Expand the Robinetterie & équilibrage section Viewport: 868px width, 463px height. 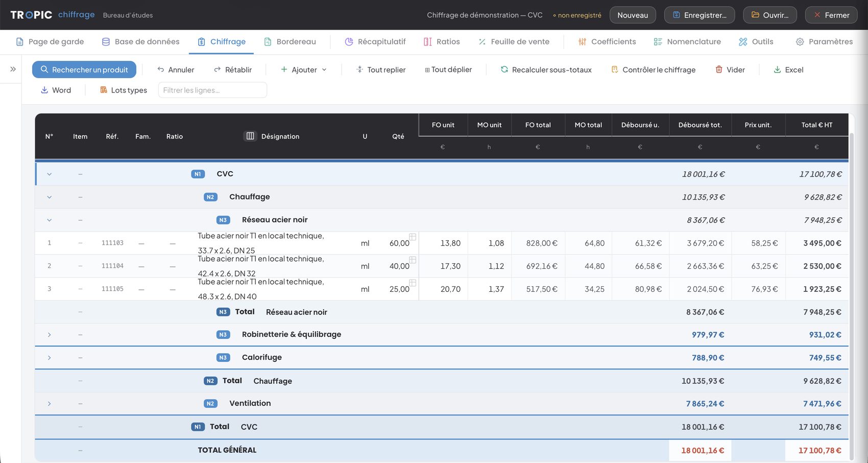50,335
